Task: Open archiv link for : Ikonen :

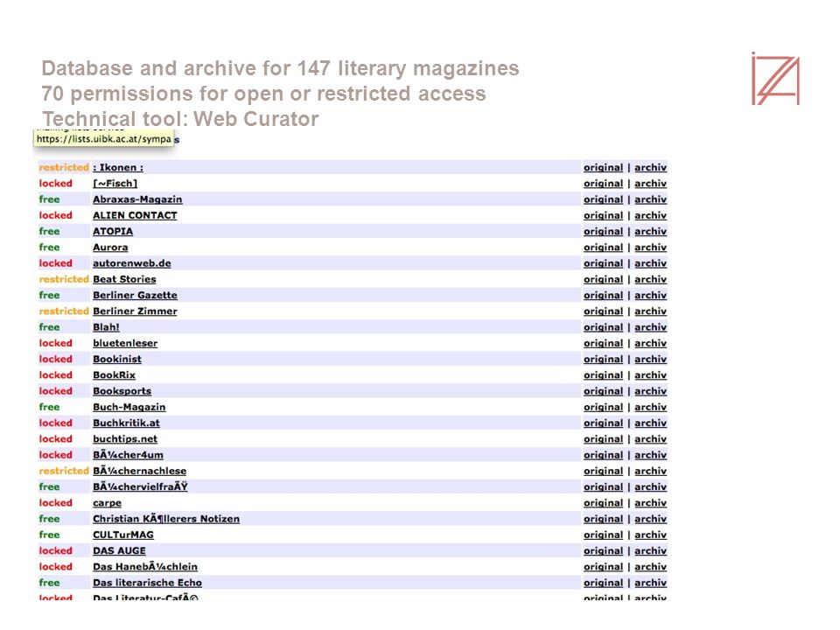Action: tap(650, 168)
